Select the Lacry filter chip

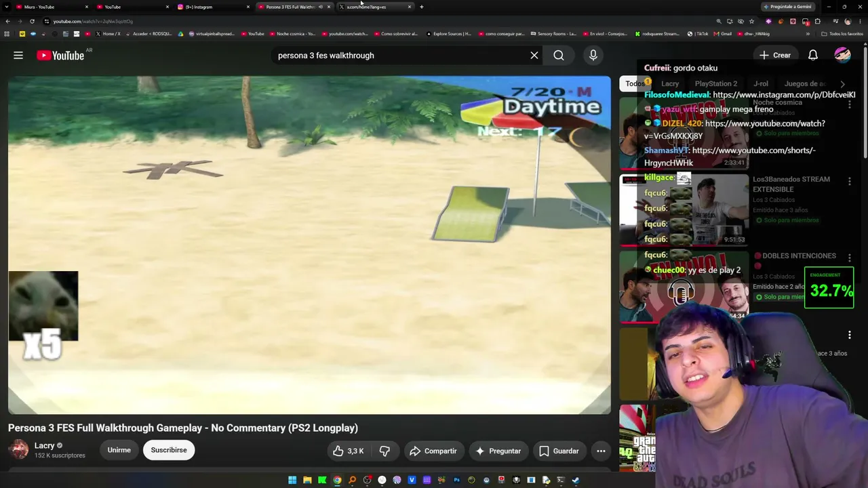click(670, 84)
